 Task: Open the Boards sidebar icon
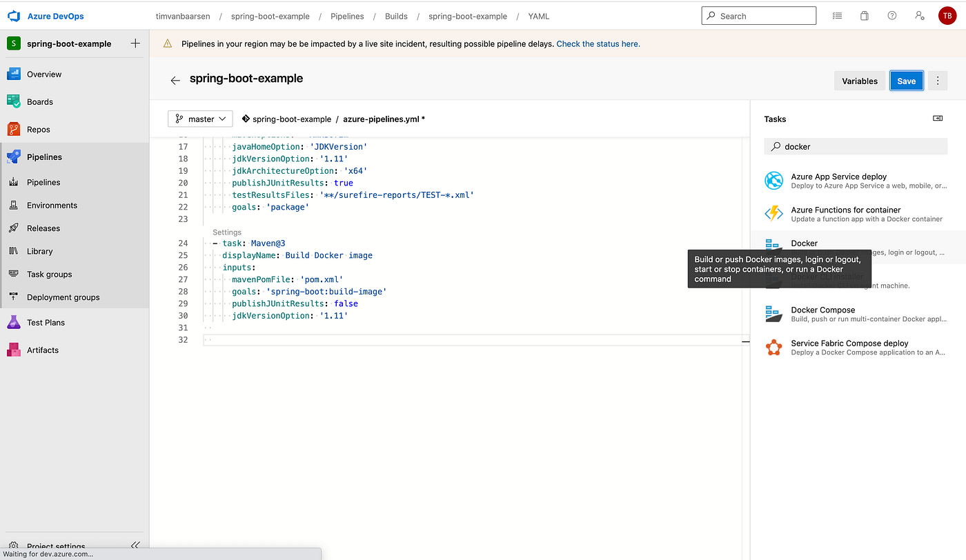click(14, 101)
